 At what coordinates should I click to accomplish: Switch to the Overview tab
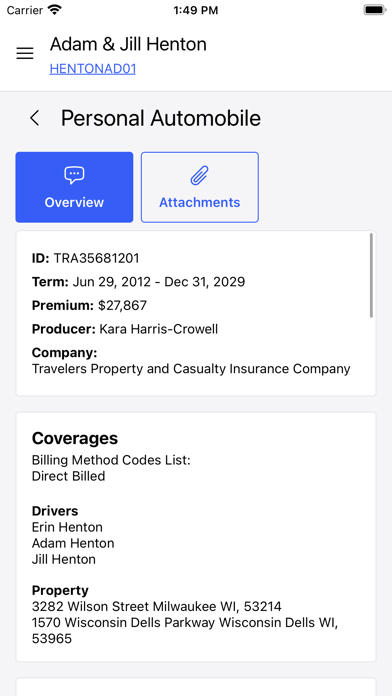click(x=74, y=187)
